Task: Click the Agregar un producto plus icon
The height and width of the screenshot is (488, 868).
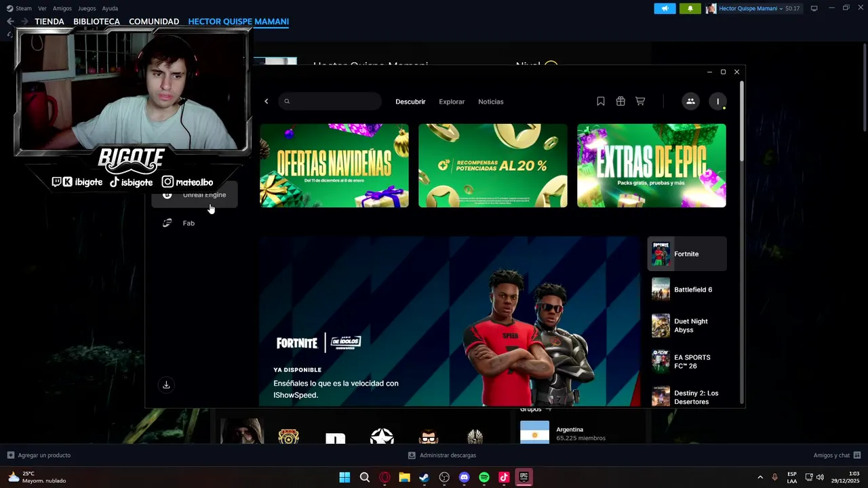Action: click(x=10, y=455)
